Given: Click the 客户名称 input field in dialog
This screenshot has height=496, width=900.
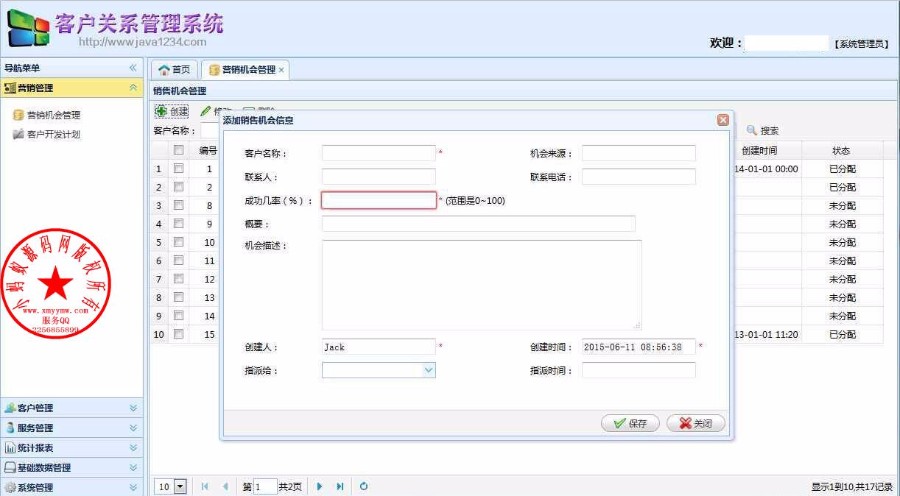Looking at the screenshot, I should [379, 153].
